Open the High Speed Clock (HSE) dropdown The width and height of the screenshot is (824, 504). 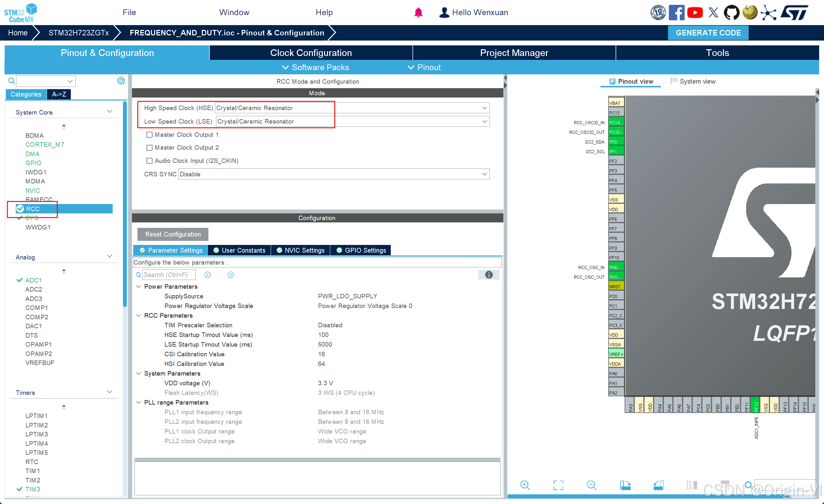484,108
